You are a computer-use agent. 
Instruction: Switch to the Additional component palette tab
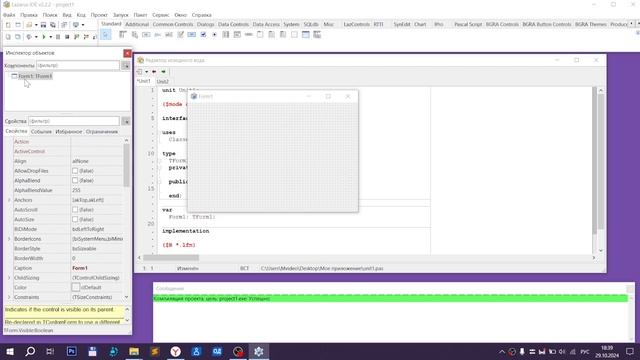tap(137, 24)
